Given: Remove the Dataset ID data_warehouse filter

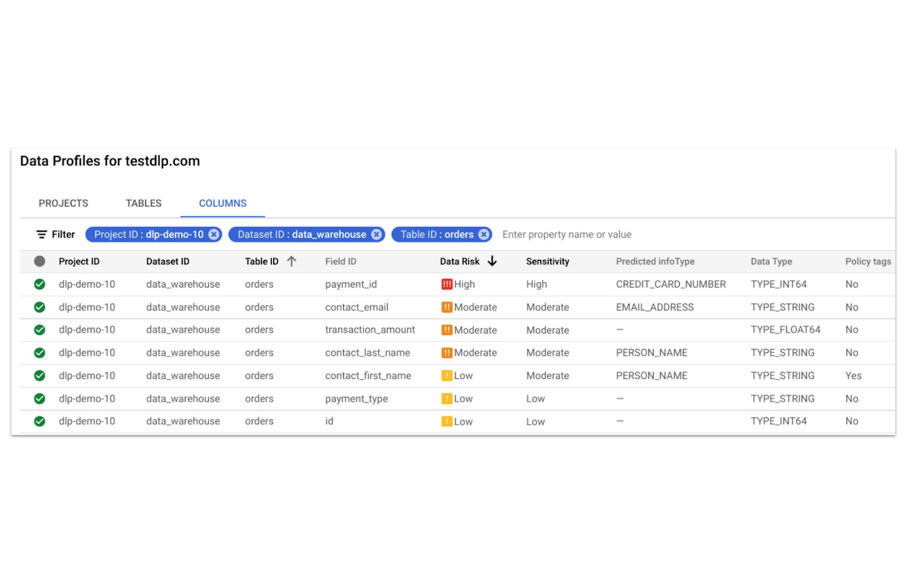Looking at the screenshot, I should click(x=376, y=234).
